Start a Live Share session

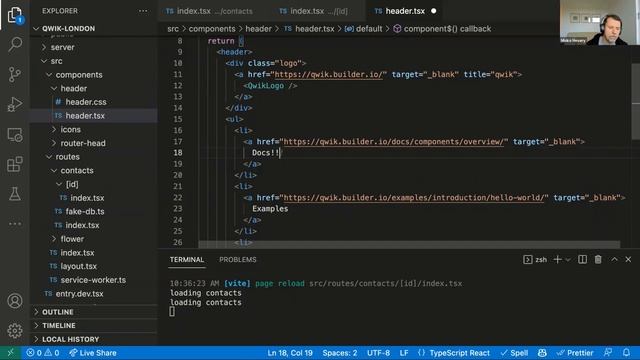pos(93,353)
